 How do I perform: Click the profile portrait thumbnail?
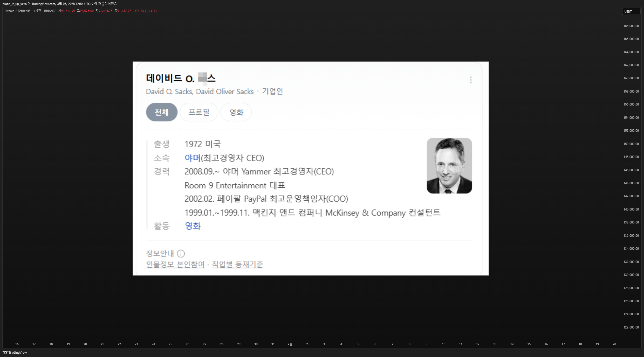449,166
